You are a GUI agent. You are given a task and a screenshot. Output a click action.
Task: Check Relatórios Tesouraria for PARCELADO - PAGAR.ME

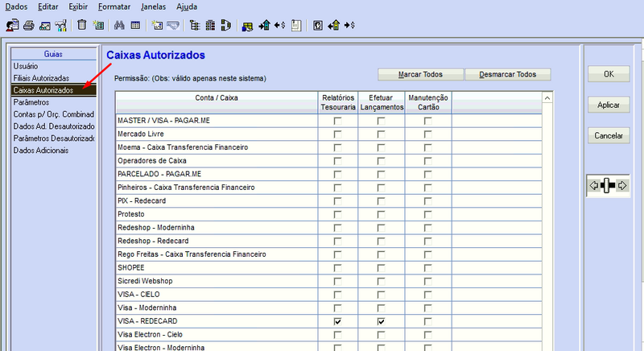pyautogui.click(x=337, y=175)
